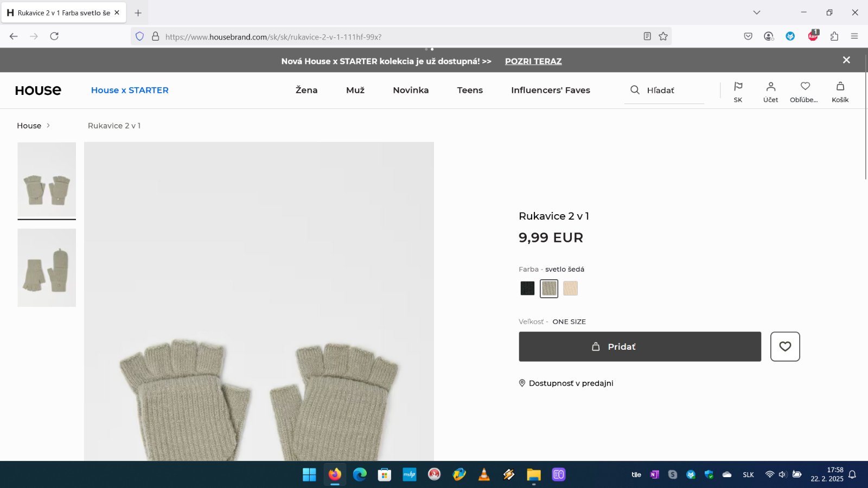Show the second gloves thumbnail image
Image resolution: width=868 pixels, height=488 pixels.
click(x=47, y=268)
